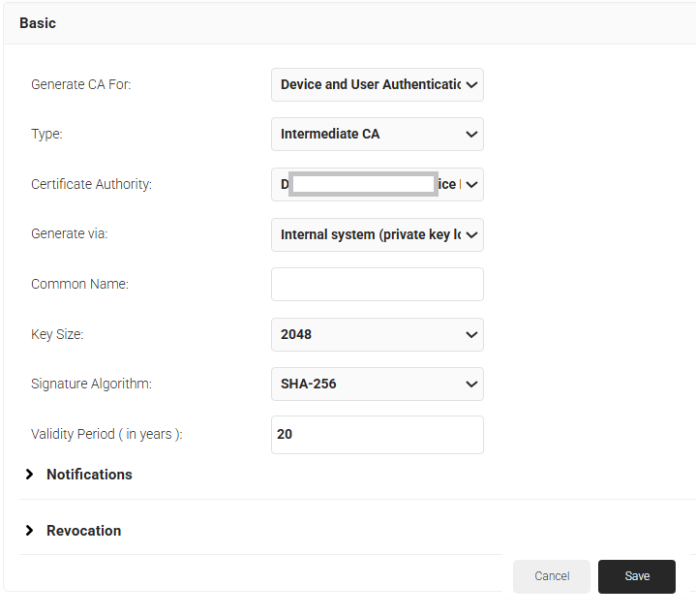Open the Type dropdown showing Intermediate CA
The image size is (696, 616).
(x=377, y=134)
